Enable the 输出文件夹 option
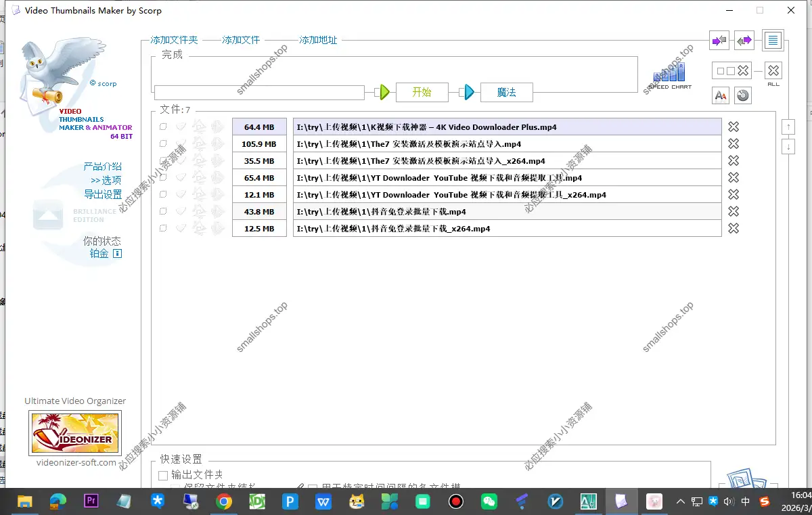The image size is (812, 515). pos(162,475)
